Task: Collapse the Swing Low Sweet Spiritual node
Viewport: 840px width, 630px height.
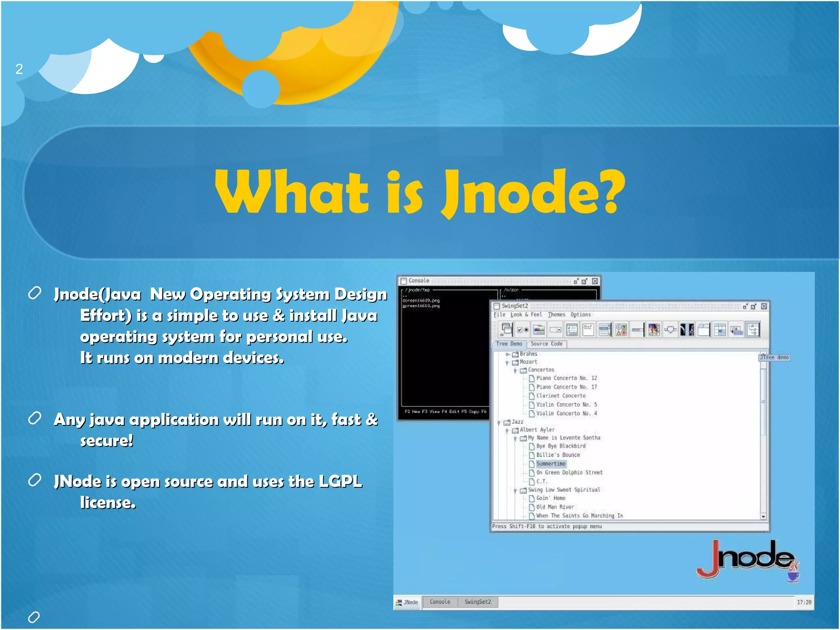Action: (x=516, y=490)
